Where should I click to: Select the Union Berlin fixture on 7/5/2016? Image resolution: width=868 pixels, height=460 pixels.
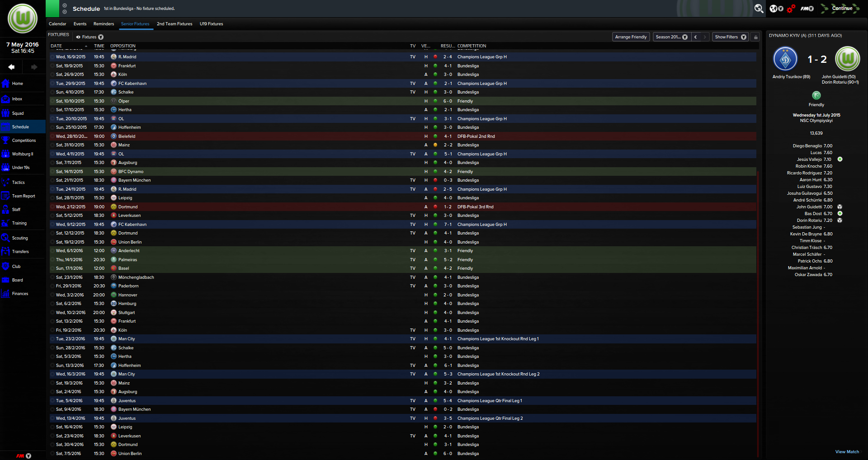point(403,454)
